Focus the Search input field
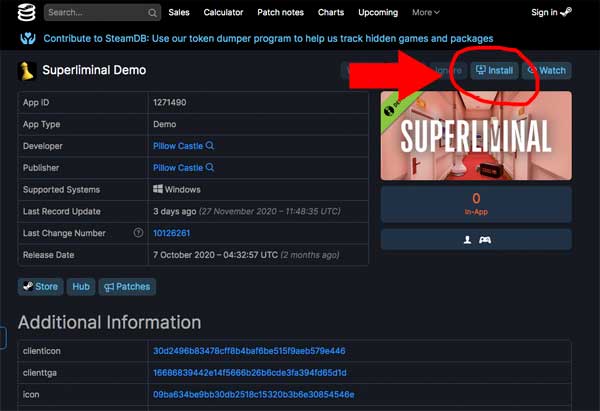 click(x=102, y=13)
